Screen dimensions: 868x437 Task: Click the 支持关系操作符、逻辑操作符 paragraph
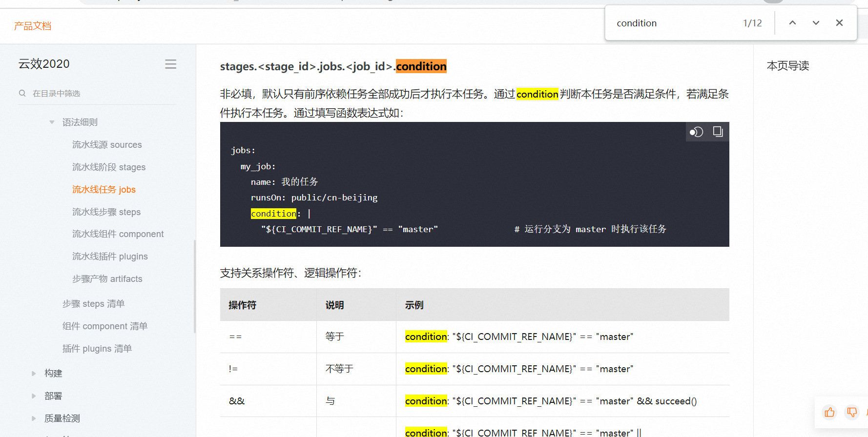pyautogui.click(x=291, y=273)
